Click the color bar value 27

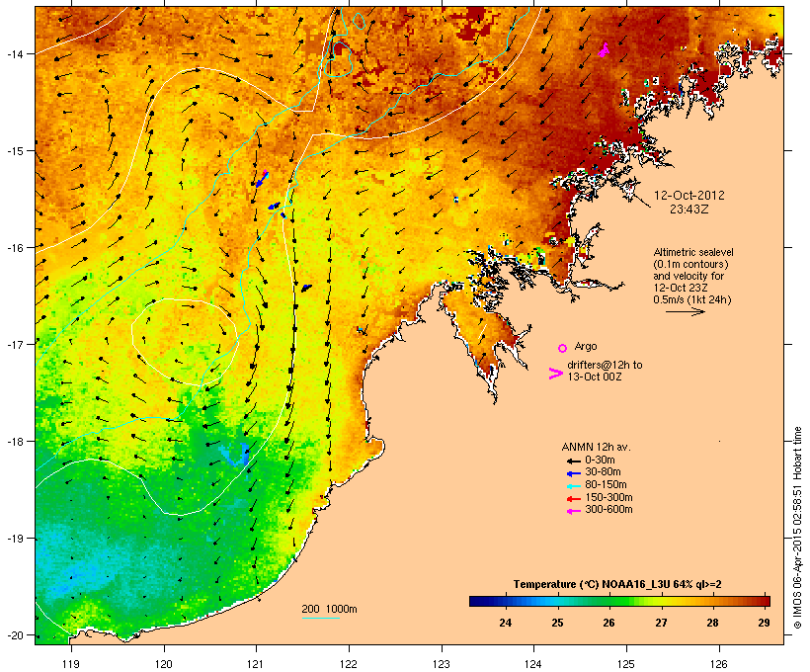661,623
